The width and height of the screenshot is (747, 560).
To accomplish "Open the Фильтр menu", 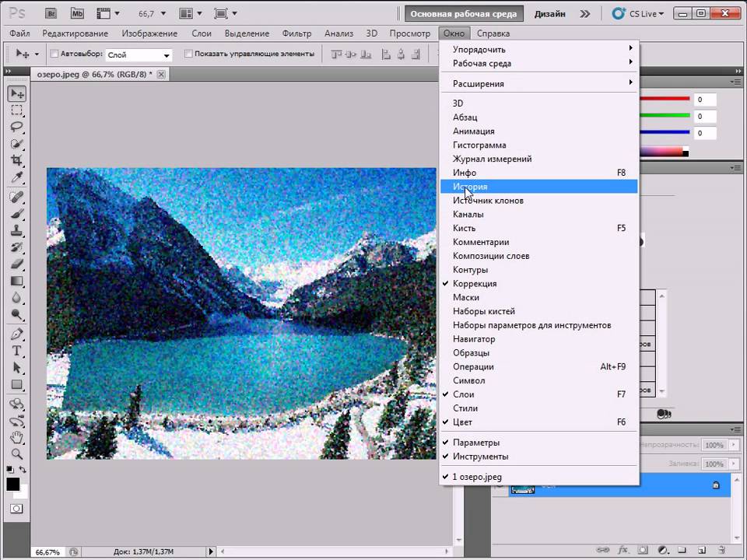I will coord(296,33).
